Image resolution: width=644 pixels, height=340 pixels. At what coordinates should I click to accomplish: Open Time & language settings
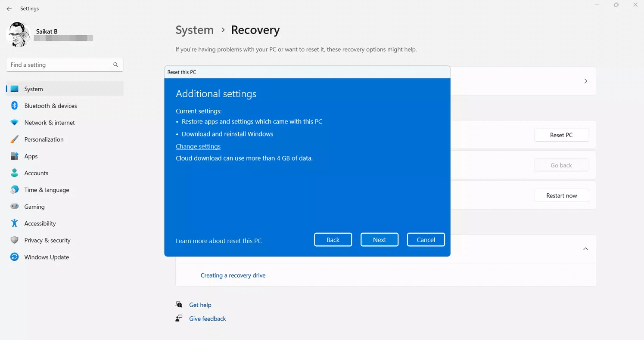[x=47, y=190]
